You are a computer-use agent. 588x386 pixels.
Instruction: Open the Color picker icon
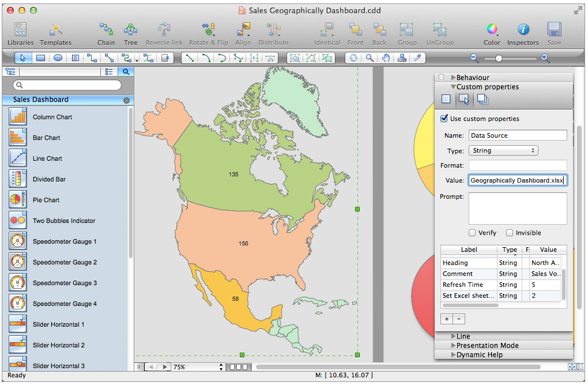pos(492,30)
